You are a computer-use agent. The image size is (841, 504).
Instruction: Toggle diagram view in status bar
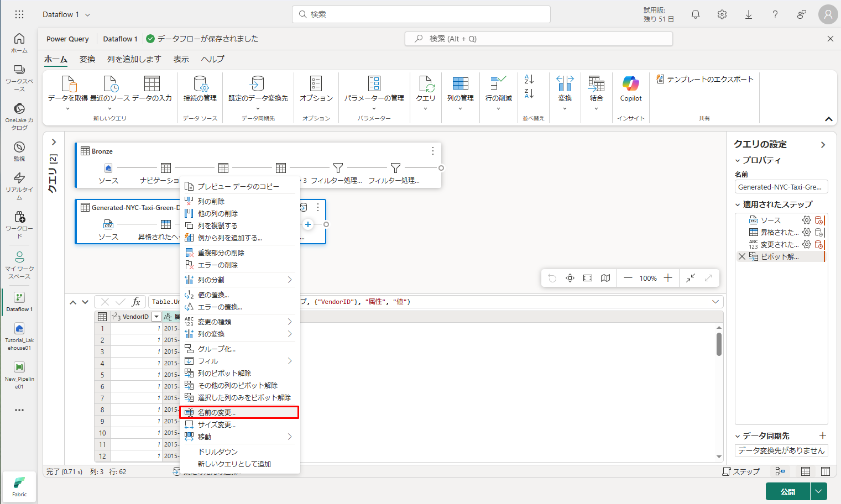780,471
